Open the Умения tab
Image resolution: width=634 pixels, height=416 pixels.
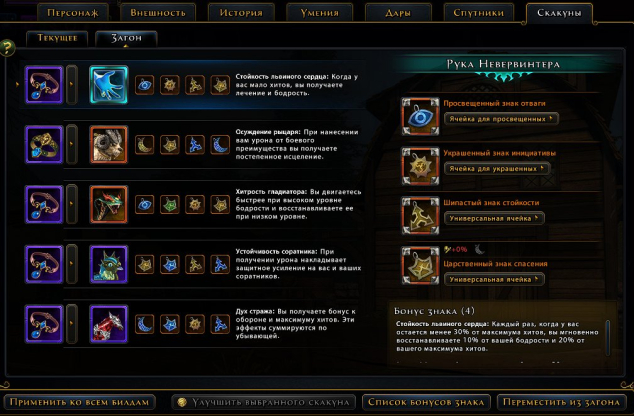[x=319, y=13]
